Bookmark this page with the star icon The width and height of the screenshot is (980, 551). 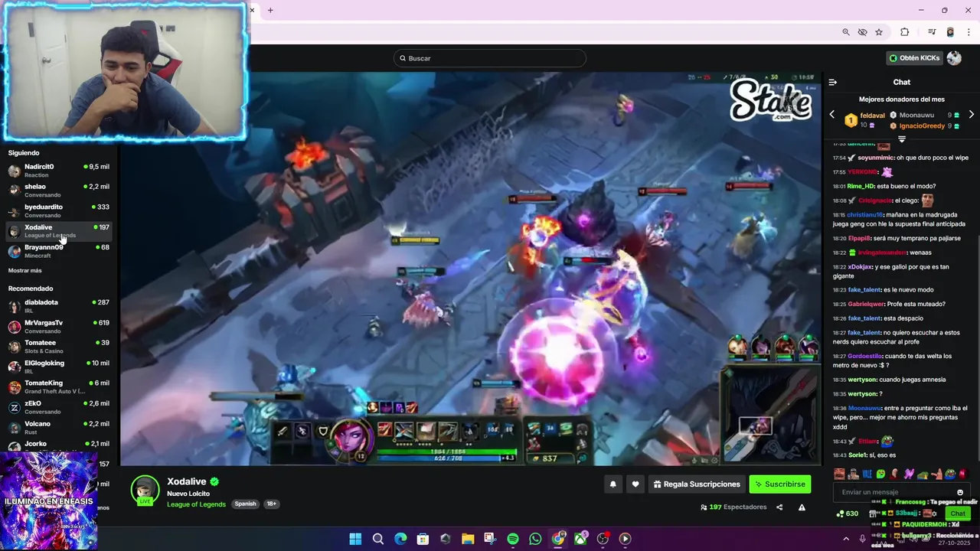click(x=879, y=32)
